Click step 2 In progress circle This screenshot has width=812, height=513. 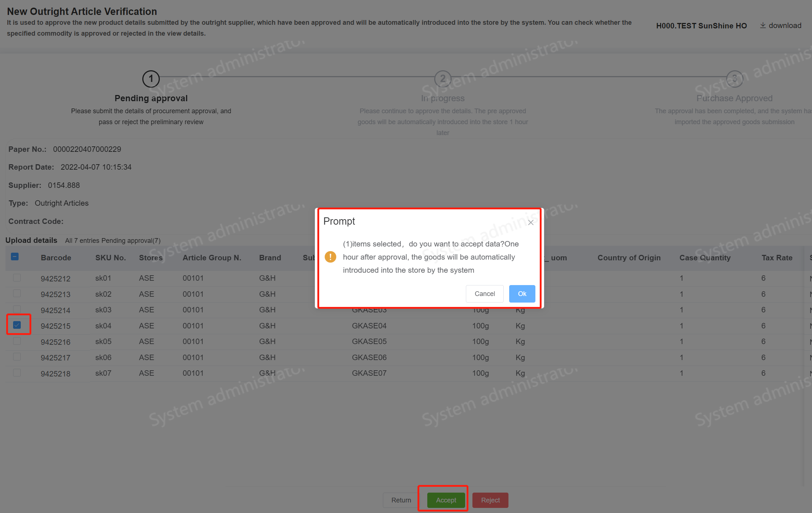[x=443, y=79]
